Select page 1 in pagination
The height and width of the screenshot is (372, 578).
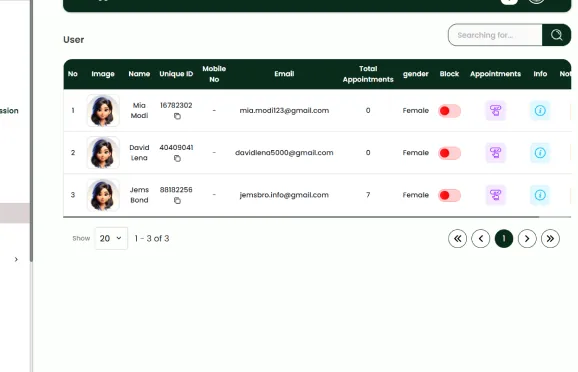point(504,239)
